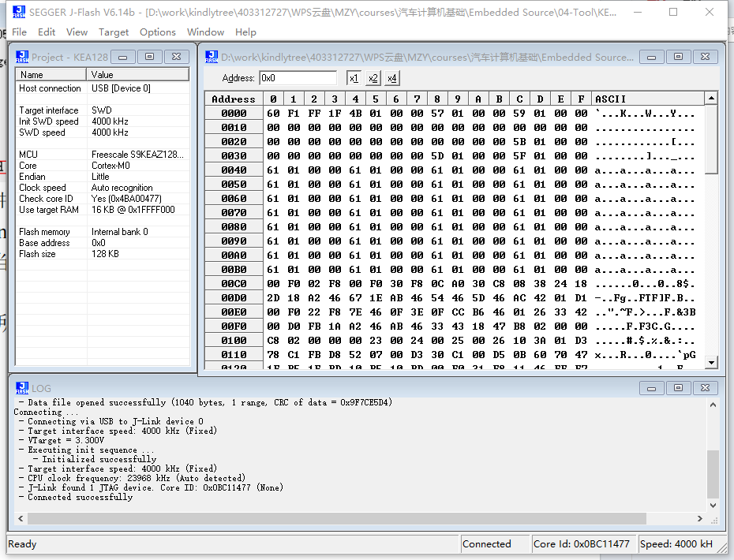Click the SEGGER J-Flash application icon in the main title bar
734x560 pixels.
(x=17, y=13)
